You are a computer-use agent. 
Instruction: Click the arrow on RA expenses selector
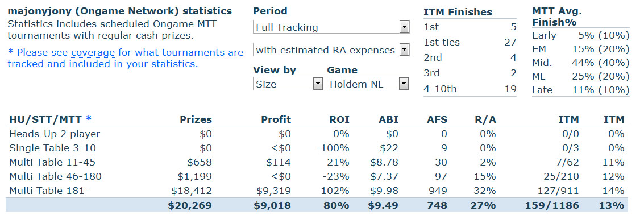pyautogui.click(x=405, y=50)
